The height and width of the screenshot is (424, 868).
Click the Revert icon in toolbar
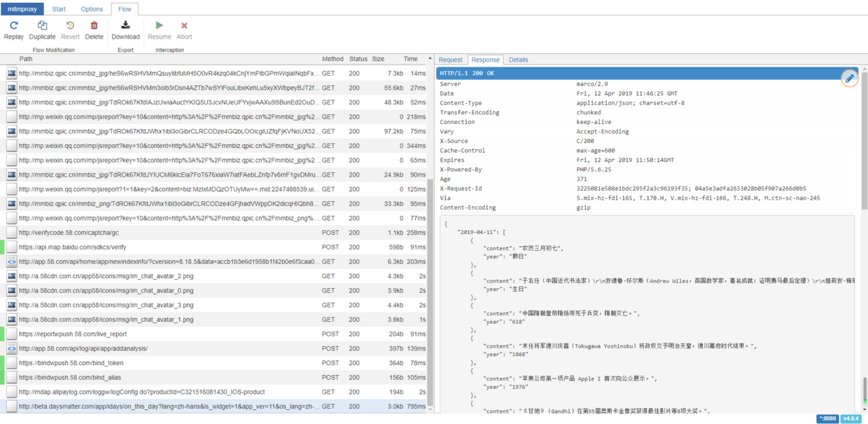(x=70, y=29)
